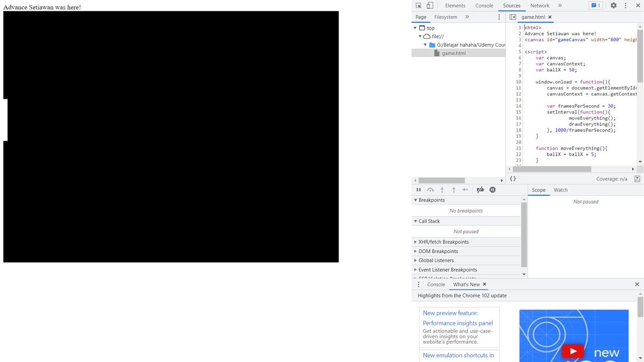This screenshot has height=362, width=644.
Task: Show more navigator tabs chevron
Action: pyautogui.click(x=467, y=17)
